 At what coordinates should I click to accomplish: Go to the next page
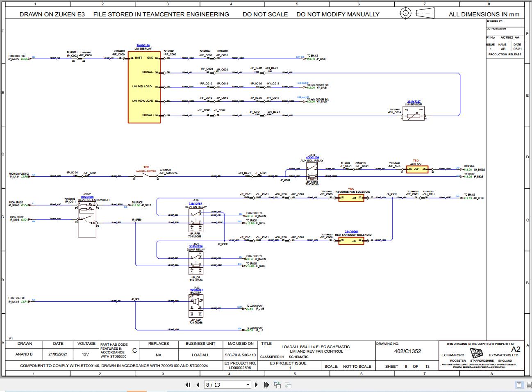(x=257, y=385)
